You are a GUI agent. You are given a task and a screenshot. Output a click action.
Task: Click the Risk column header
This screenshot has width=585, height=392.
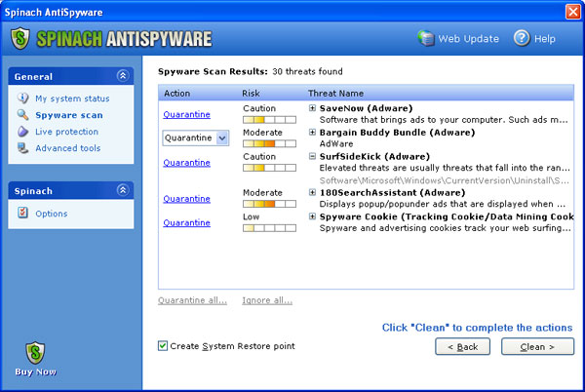251,94
